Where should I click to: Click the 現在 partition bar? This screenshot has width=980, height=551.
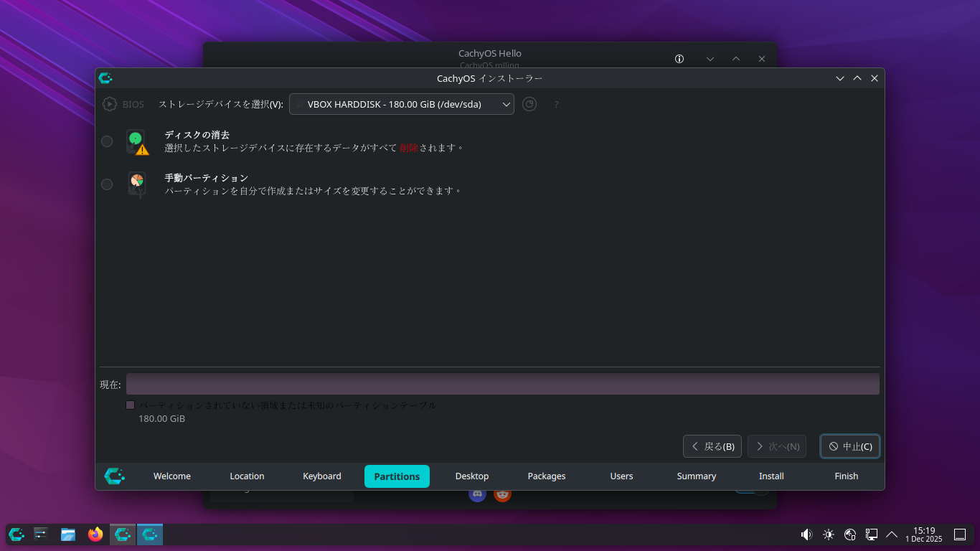pos(503,384)
